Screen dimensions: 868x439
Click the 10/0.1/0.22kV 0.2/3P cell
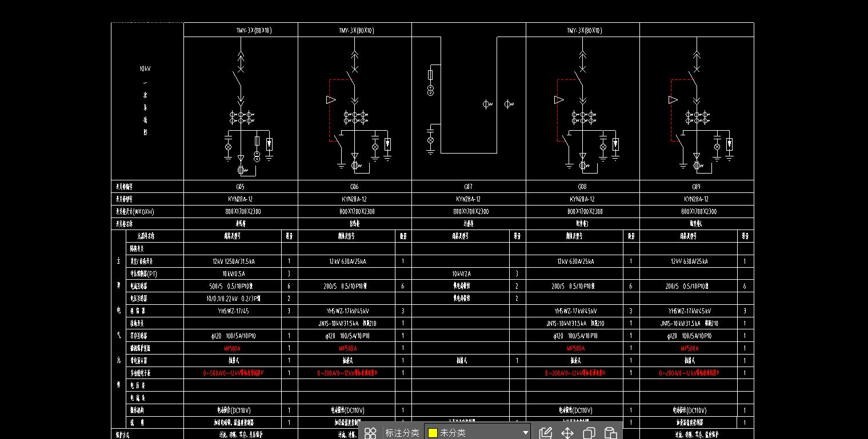pyautogui.click(x=233, y=299)
